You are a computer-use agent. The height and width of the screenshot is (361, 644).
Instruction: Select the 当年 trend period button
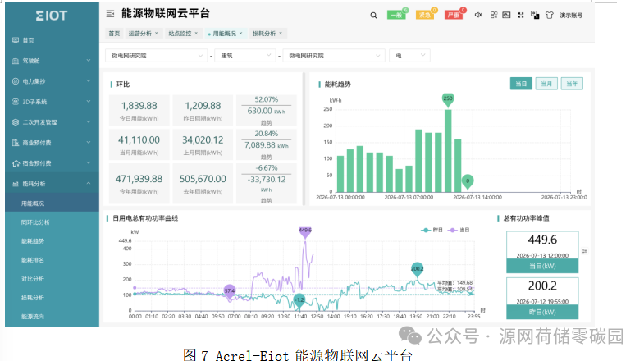pos(572,84)
